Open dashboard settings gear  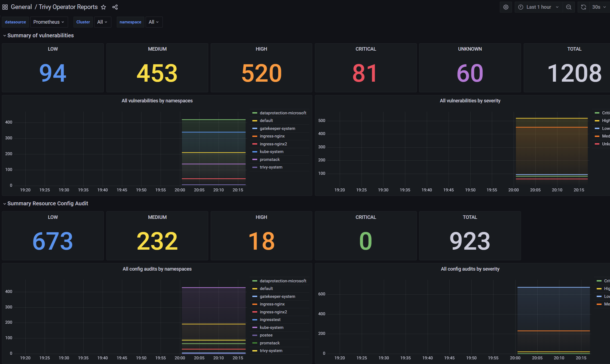pyautogui.click(x=506, y=7)
